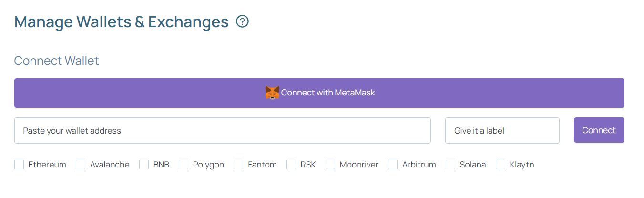
Task: Enable the Ethereum checkbox
Action: click(x=19, y=165)
